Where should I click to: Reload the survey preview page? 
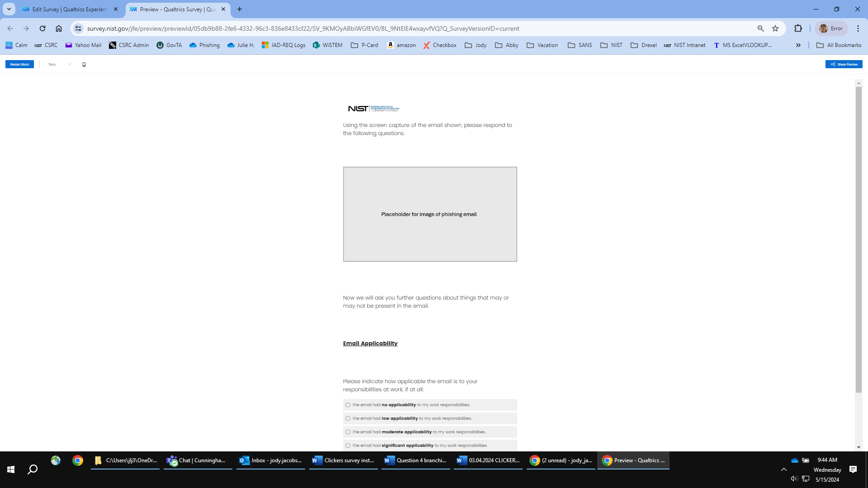(42, 28)
